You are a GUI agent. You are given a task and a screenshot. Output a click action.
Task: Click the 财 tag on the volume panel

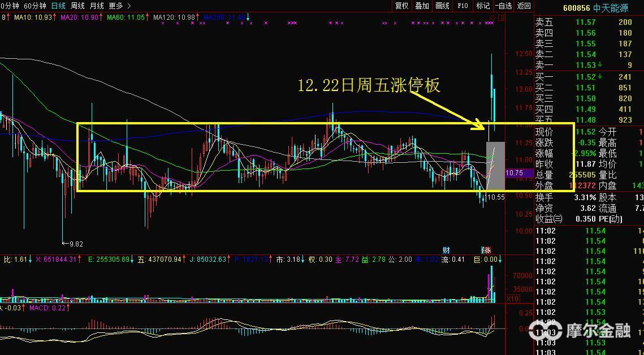446,249
